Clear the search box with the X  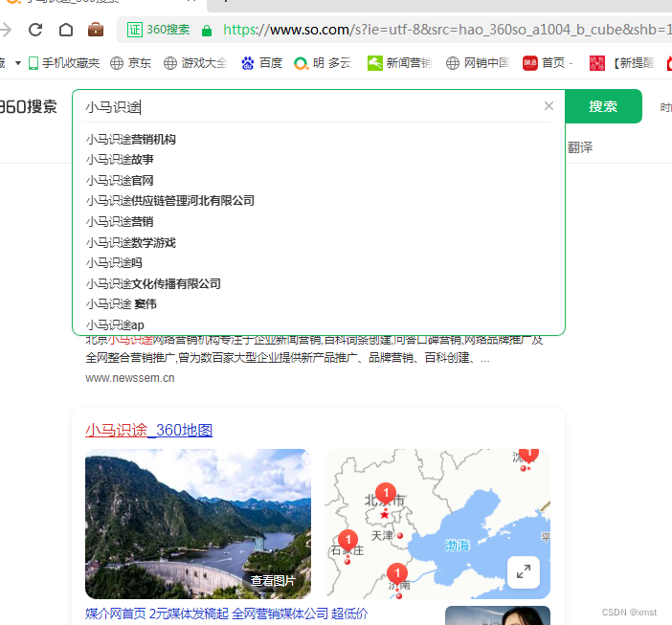tap(549, 106)
